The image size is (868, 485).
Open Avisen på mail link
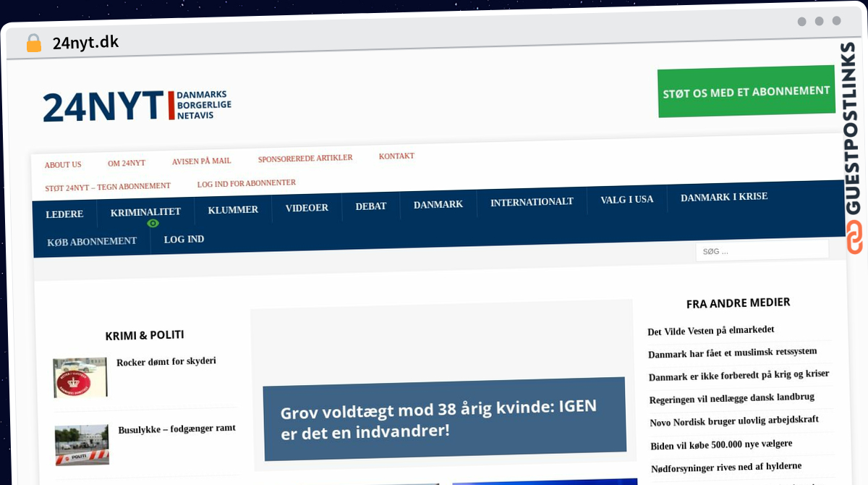202,161
